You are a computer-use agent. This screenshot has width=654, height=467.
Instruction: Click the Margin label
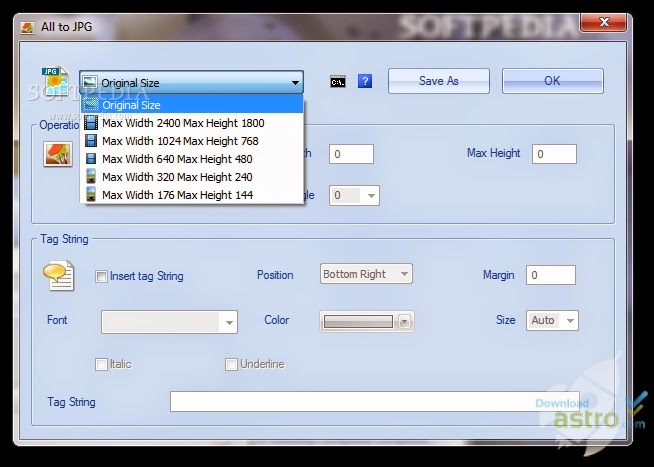click(498, 275)
